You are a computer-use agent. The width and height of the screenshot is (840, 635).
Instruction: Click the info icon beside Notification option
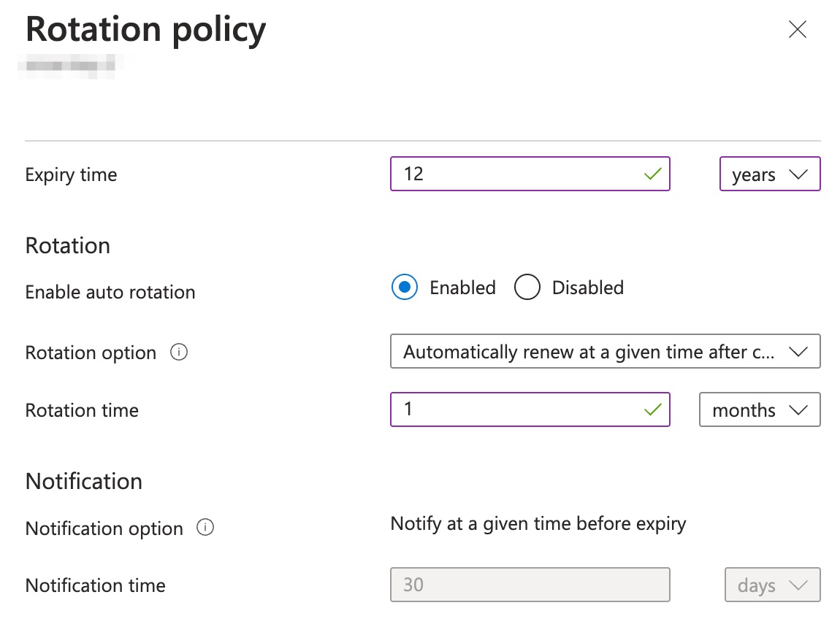pyautogui.click(x=205, y=528)
